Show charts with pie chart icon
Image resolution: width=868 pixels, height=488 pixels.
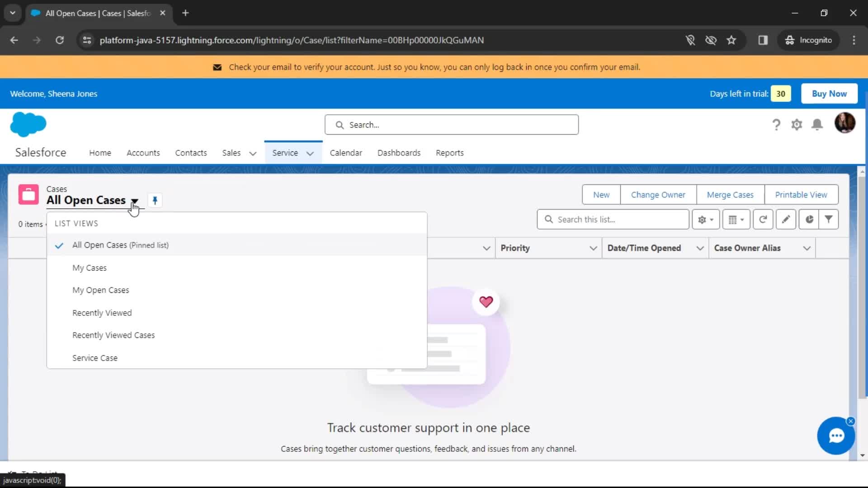pos(809,220)
